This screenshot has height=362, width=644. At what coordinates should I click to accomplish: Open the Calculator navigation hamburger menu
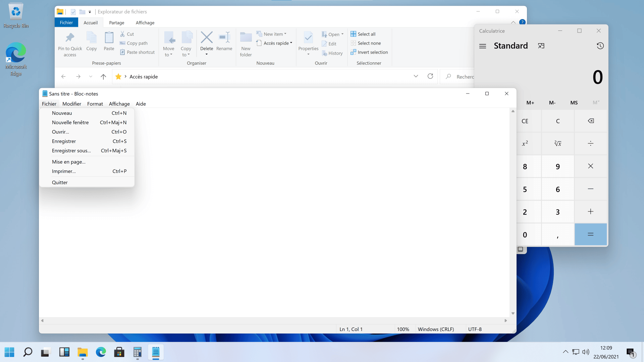pos(483,46)
